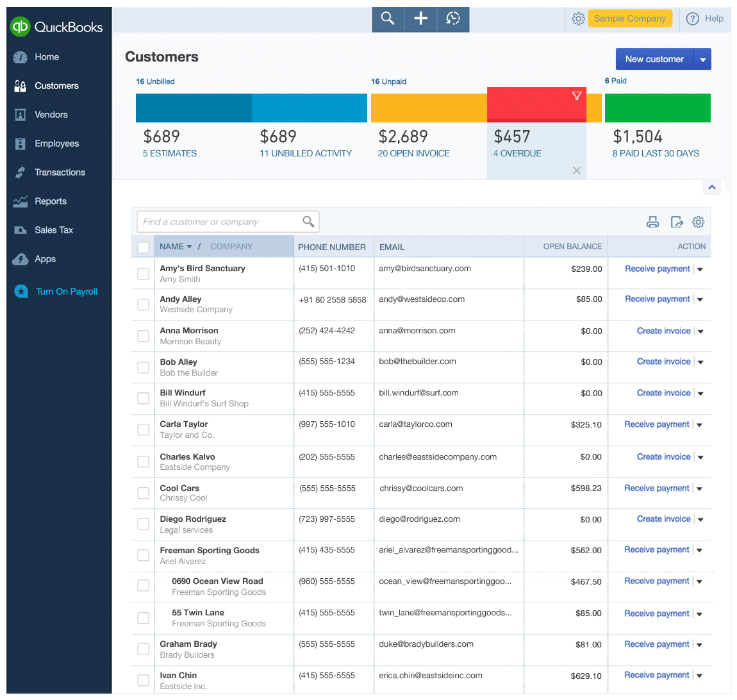Click the Turn On Payroll star icon
This screenshot has width=737, height=700.
tap(21, 292)
